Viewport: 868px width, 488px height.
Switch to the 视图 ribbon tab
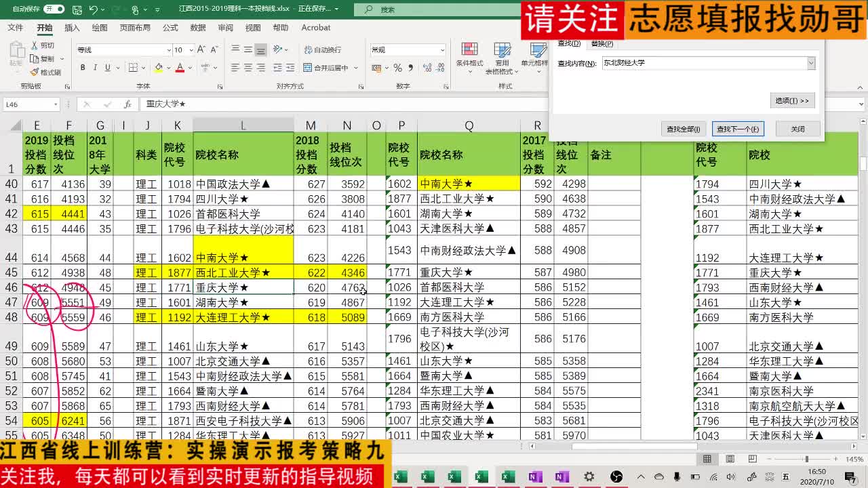253,28
